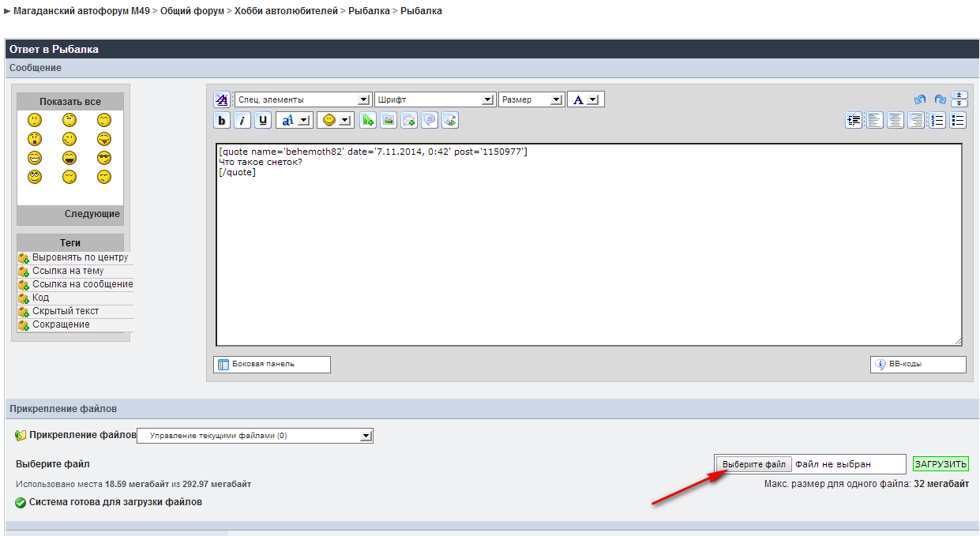The height and width of the screenshot is (536, 980).
Task: Click the undo arrow icon
Action: 920,100
